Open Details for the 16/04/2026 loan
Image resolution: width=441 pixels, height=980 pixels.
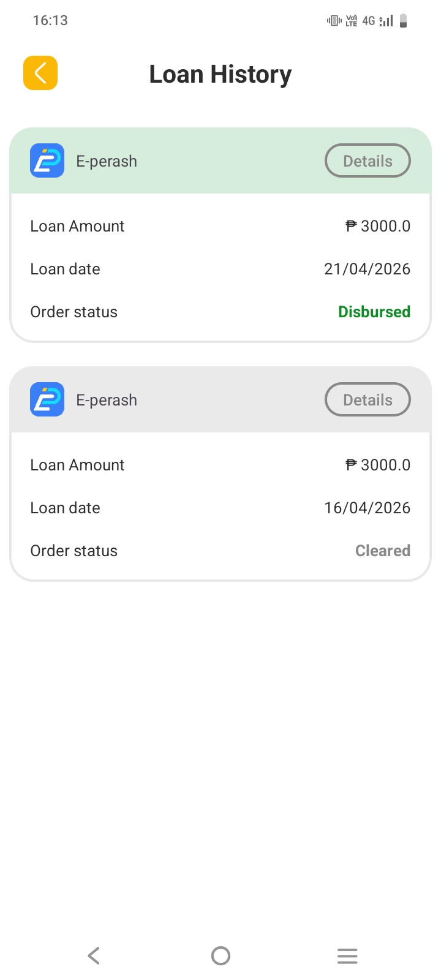[367, 400]
